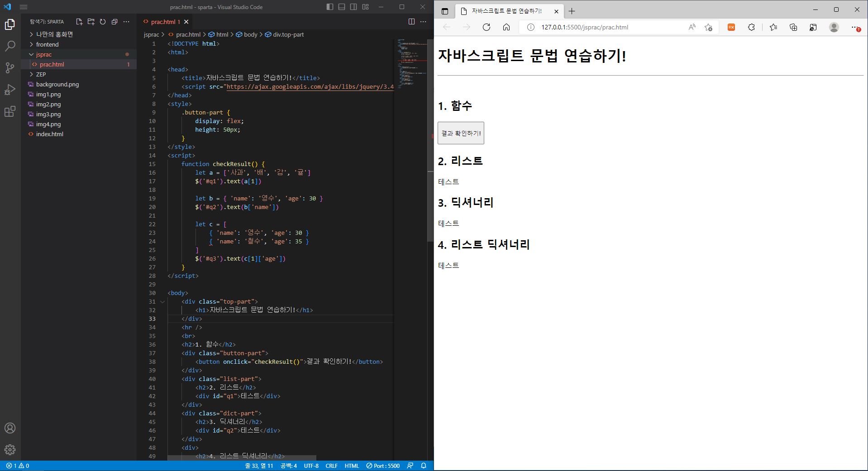Collapse all folders in the explorer
Screen dimensions: 868x471
click(114, 22)
